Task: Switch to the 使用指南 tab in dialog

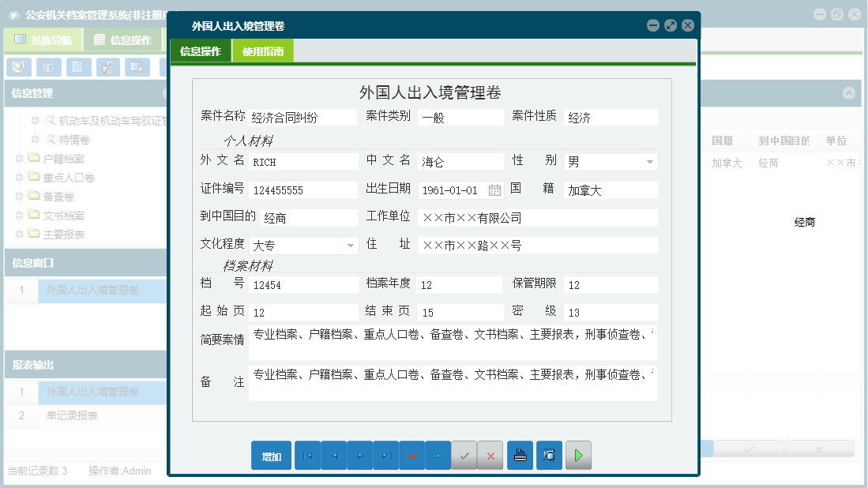Action: click(x=263, y=51)
